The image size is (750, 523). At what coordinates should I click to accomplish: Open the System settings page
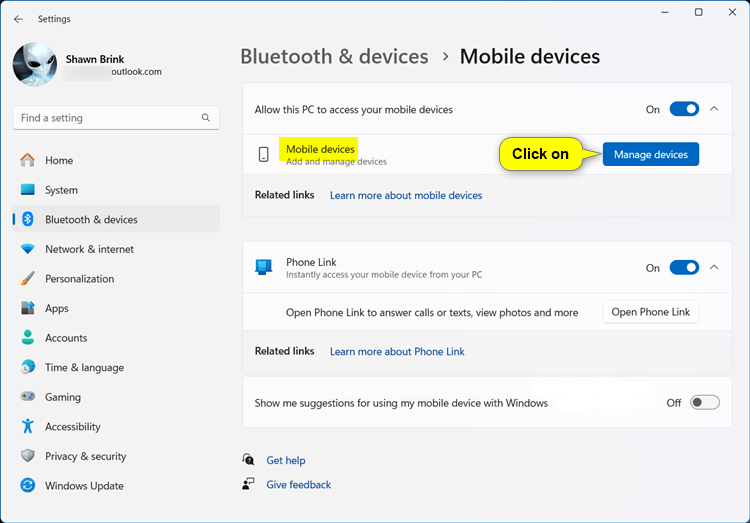(x=61, y=190)
